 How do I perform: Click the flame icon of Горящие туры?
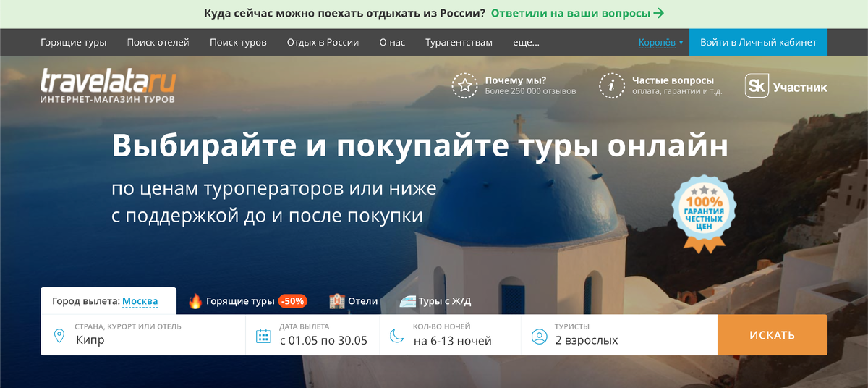click(195, 301)
